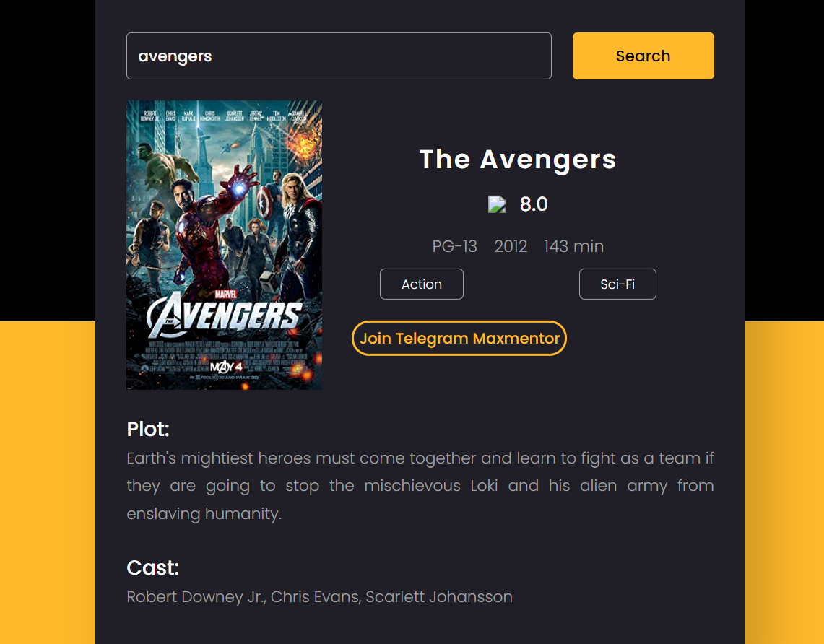Click the 143 min runtime label

click(x=573, y=246)
